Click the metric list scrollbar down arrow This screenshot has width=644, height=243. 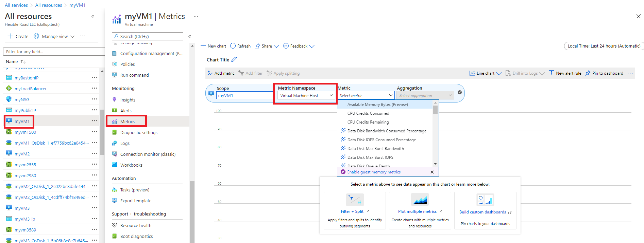[x=435, y=164]
